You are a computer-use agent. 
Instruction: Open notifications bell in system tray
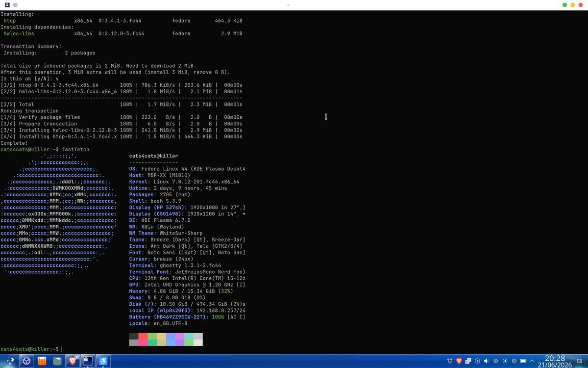pos(450,361)
